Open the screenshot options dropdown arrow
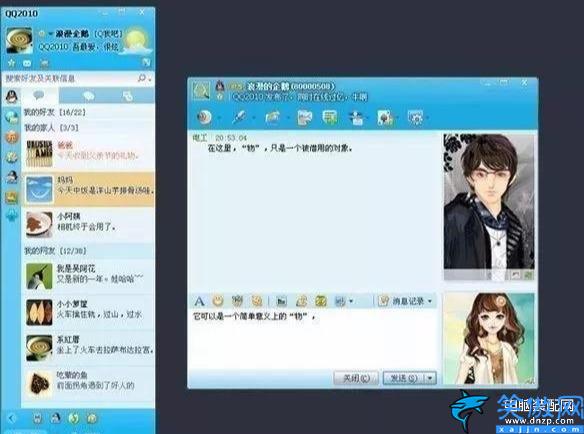This screenshot has height=434, width=584. pos(350,301)
